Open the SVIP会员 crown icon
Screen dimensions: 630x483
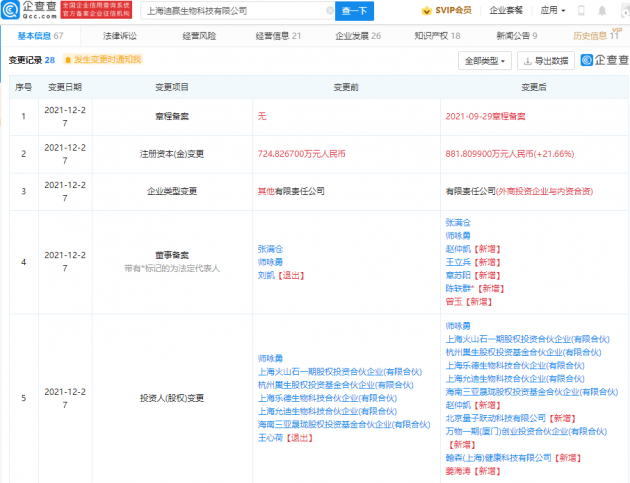(x=426, y=11)
